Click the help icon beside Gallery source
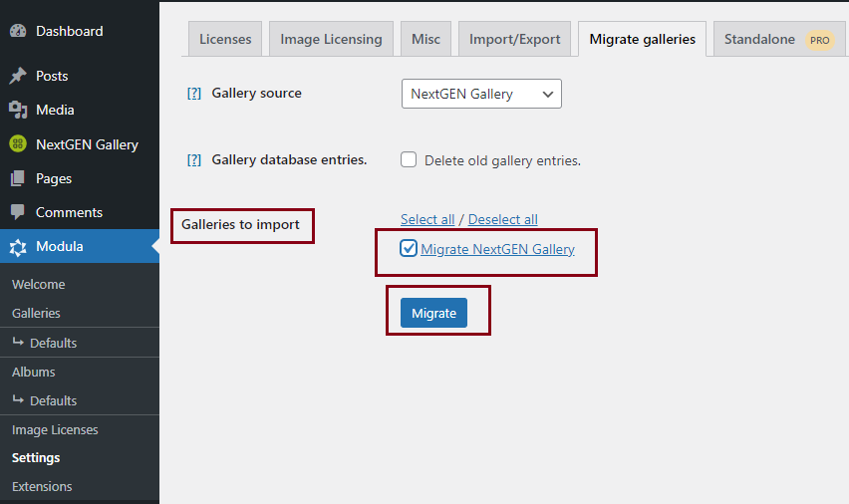The width and height of the screenshot is (849, 504). [194, 94]
